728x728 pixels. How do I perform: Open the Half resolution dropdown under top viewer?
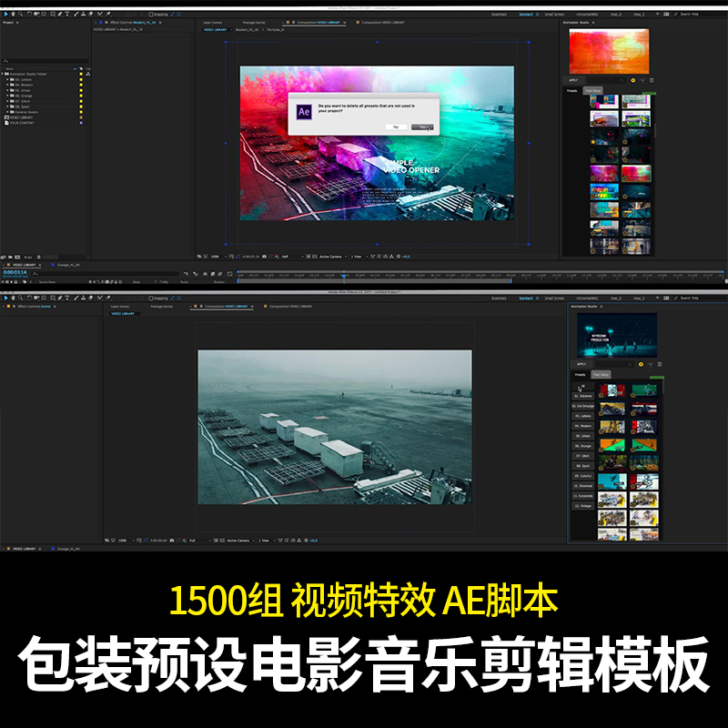pos(292,257)
